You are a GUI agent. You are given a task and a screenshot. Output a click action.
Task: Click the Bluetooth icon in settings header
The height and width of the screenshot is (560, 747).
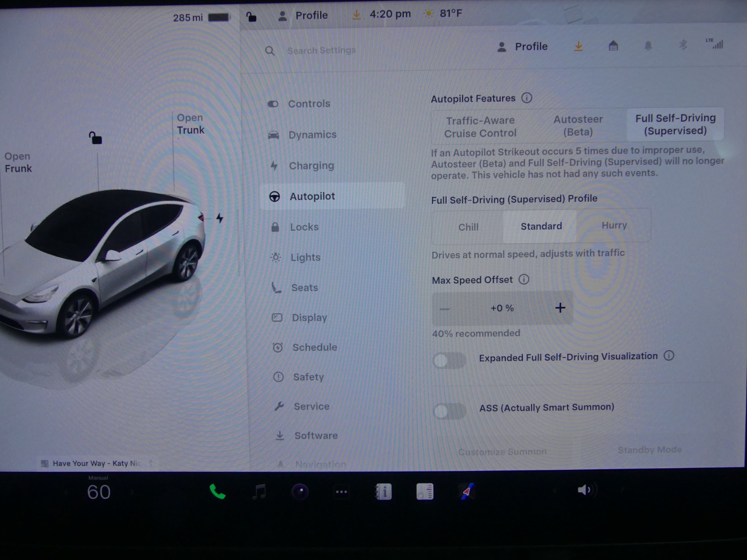click(x=683, y=45)
